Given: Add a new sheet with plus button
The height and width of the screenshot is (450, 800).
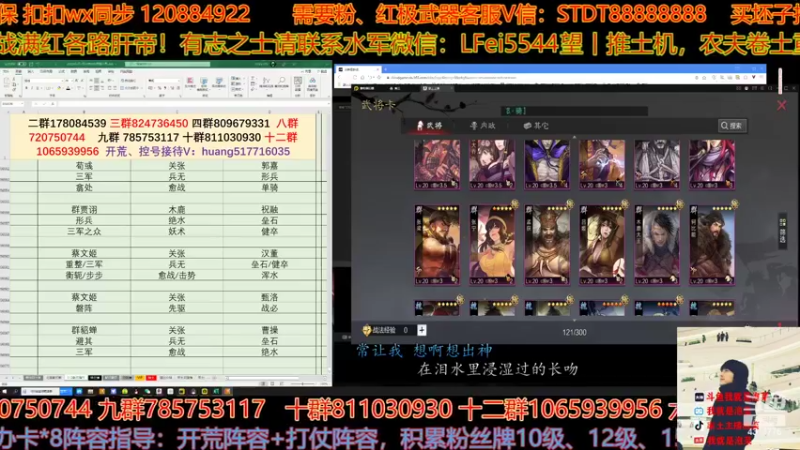Looking at the screenshot, I should (215, 378).
